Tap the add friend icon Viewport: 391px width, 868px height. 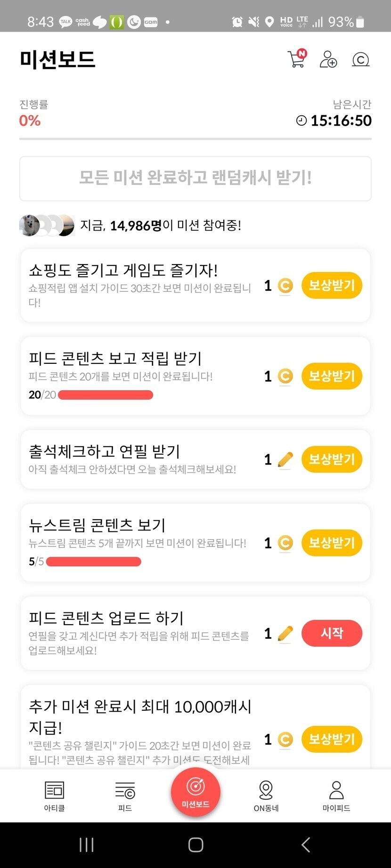[x=328, y=59]
